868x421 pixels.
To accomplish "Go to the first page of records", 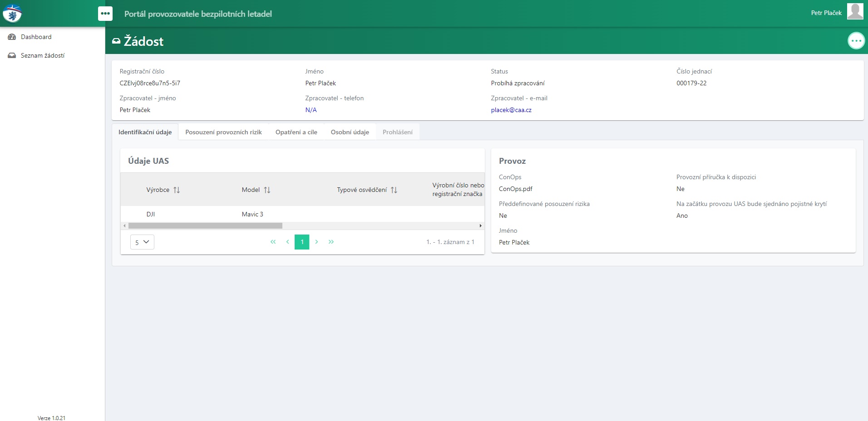I will point(273,242).
